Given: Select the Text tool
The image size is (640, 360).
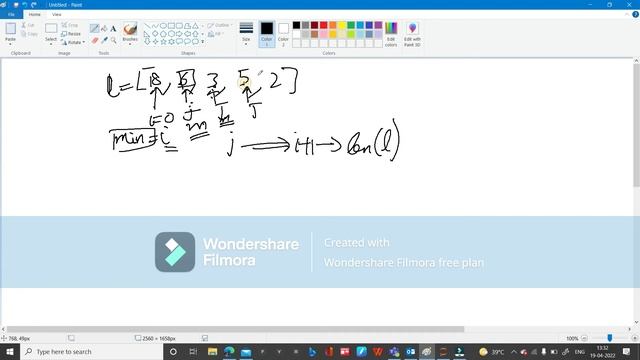Looking at the screenshot, I should (x=113, y=29).
